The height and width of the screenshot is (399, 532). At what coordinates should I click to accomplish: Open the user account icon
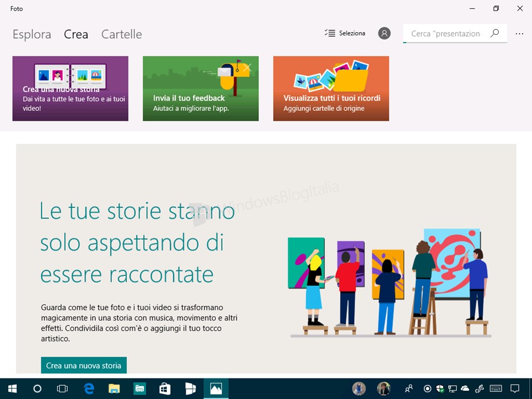click(385, 33)
